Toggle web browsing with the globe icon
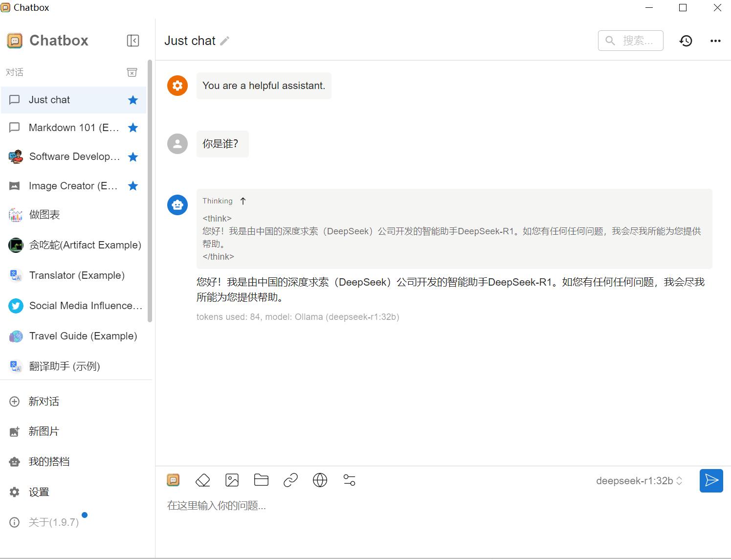 pos(320,480)
